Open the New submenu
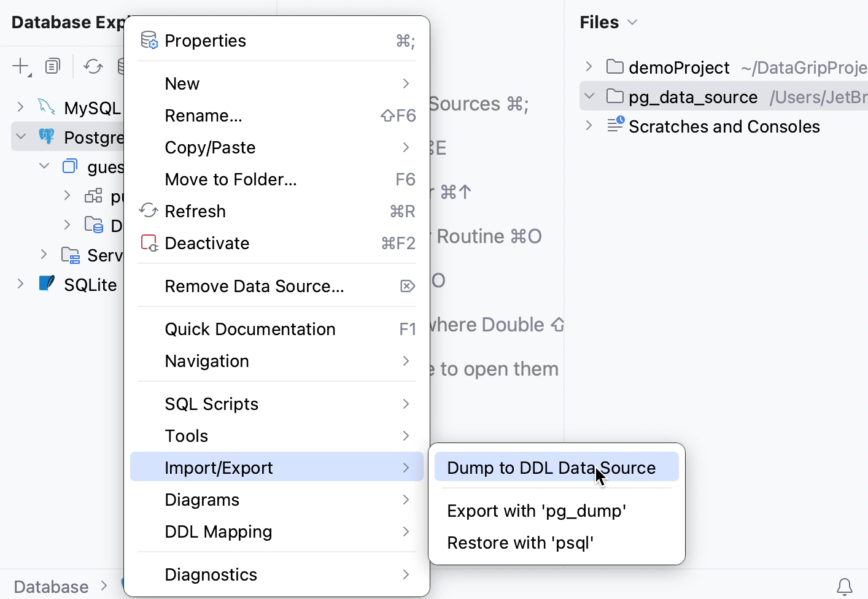Image resolution: width=868 pixels, height=599 pixels. (x=277, y=83)
